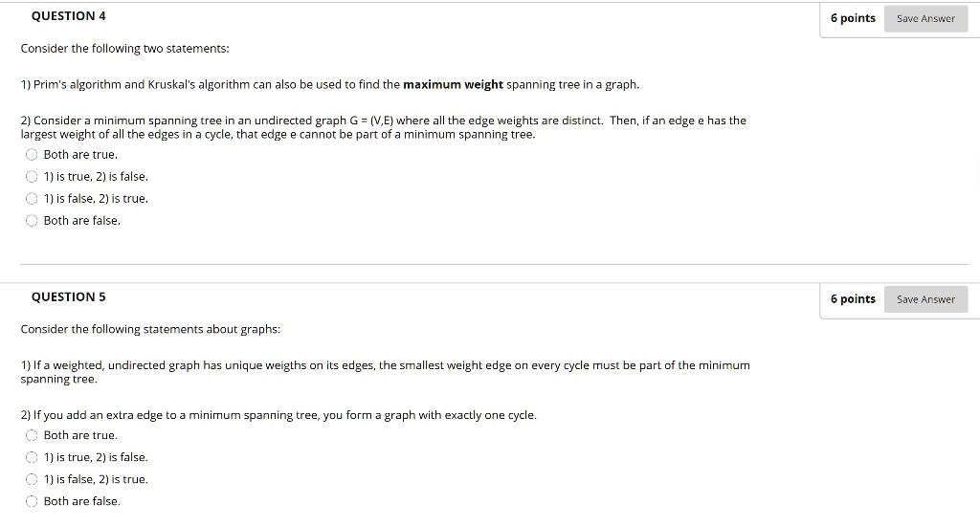Viewport: 980px width, 526px height.
Task: Choose '1) is true, 2) is false' in Question 5
Action: (x=32, y=457)
